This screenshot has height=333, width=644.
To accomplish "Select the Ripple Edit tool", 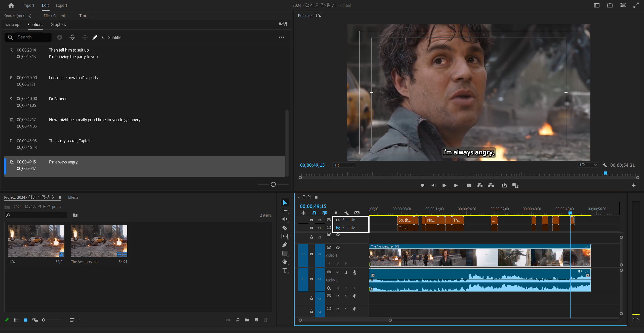I will pyautogui.click(x=285, y=219).
